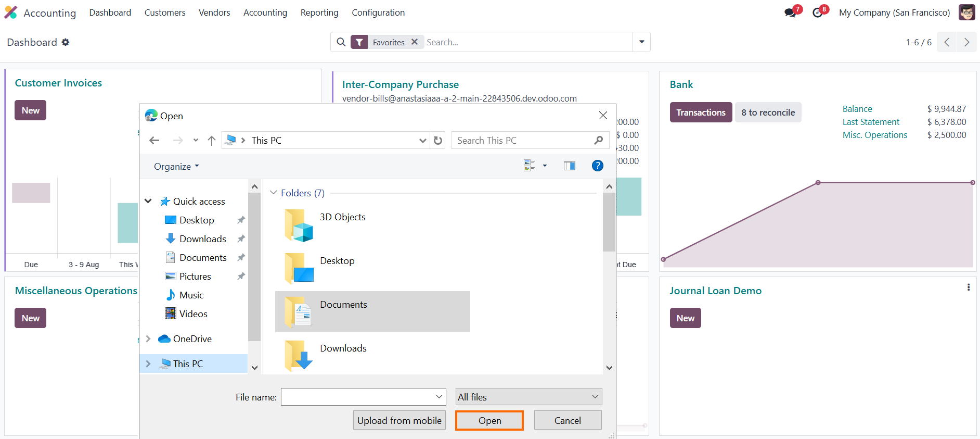Screen dimensions: 980x439
Task: Create New Customer Invoice
Action: 31,110
